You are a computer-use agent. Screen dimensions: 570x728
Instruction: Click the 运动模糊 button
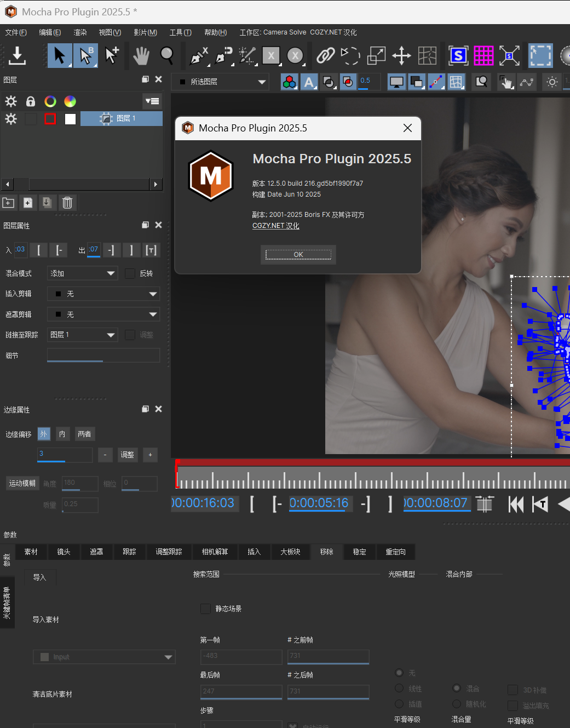point(22,483)
